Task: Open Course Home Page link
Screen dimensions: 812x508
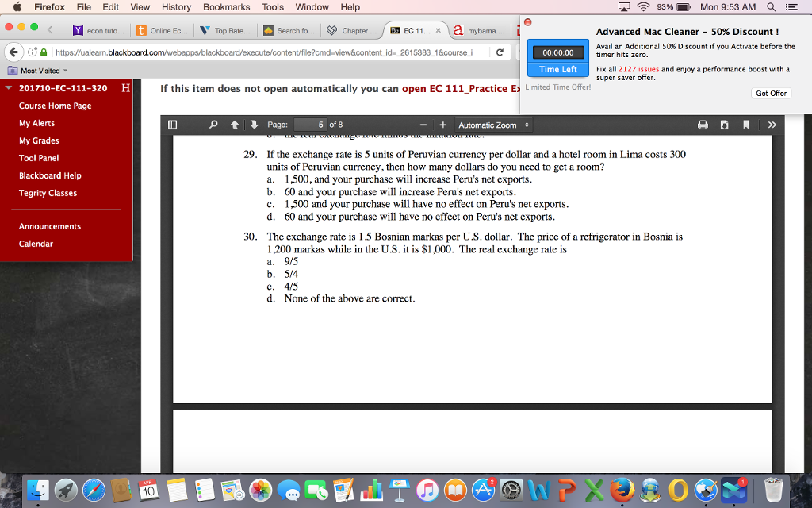Action: tap(55, 106)
